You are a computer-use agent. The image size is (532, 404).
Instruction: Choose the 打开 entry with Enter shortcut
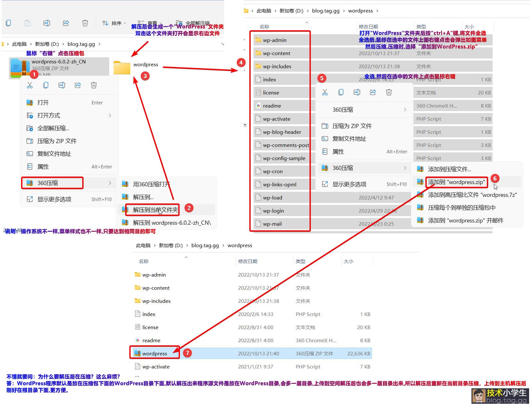click(43, 102)
